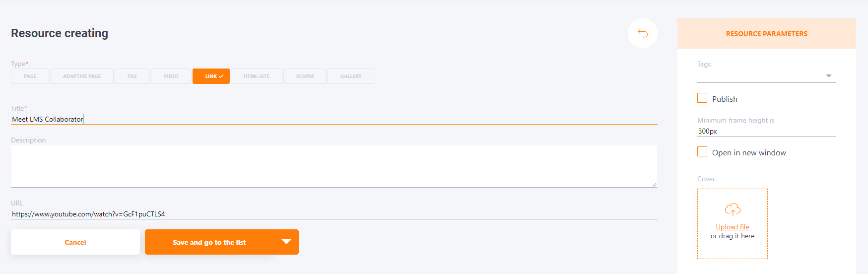Viewport: 868px width, 274px height.
Task: Focus the Title input field
Action: pos(334,119)
